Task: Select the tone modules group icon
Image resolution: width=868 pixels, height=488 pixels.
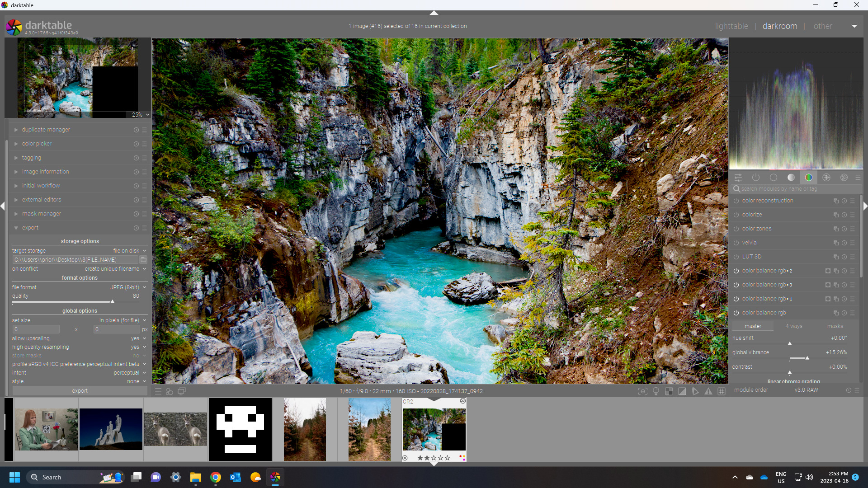Action: click(791, 178)
